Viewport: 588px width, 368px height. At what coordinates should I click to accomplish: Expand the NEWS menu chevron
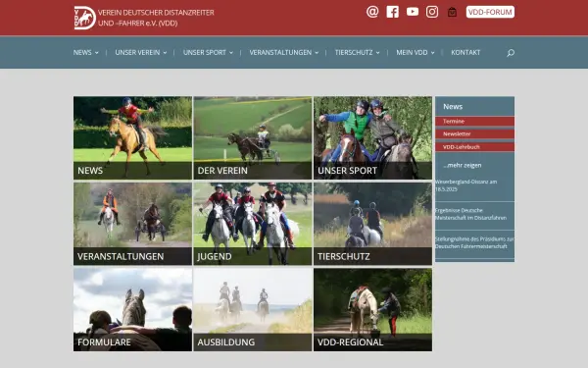[96, 53]
